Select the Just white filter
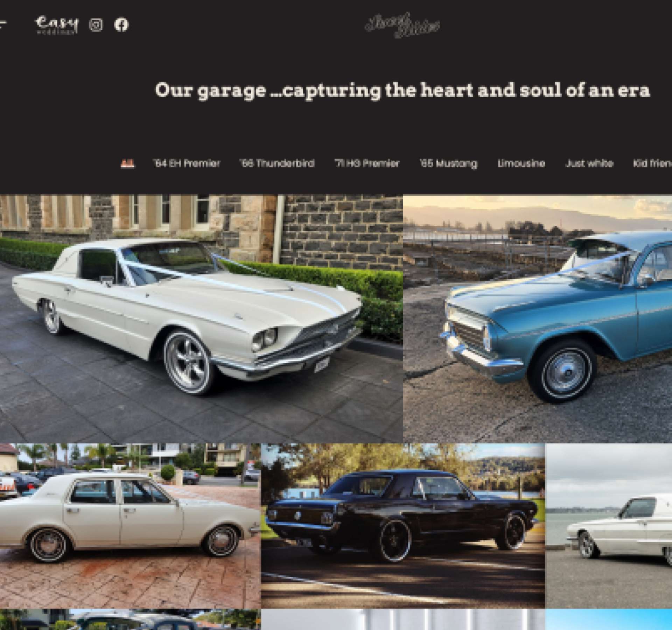 589,163
